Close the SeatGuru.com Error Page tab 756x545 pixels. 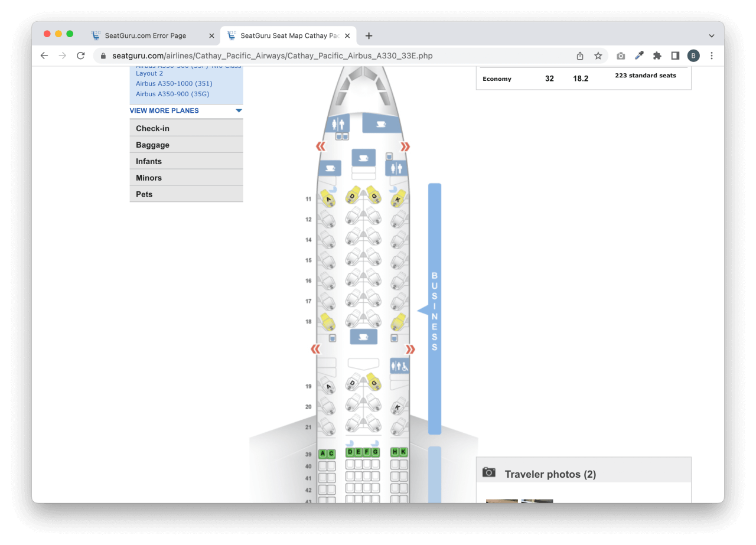pos(212,36)
